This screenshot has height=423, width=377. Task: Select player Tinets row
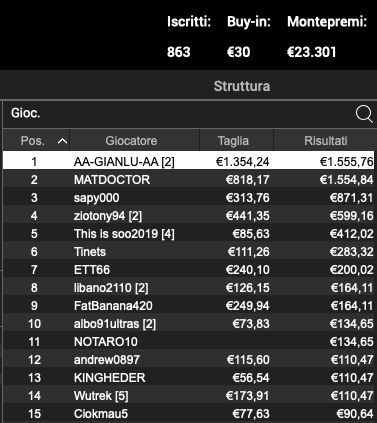pos(190,252)
